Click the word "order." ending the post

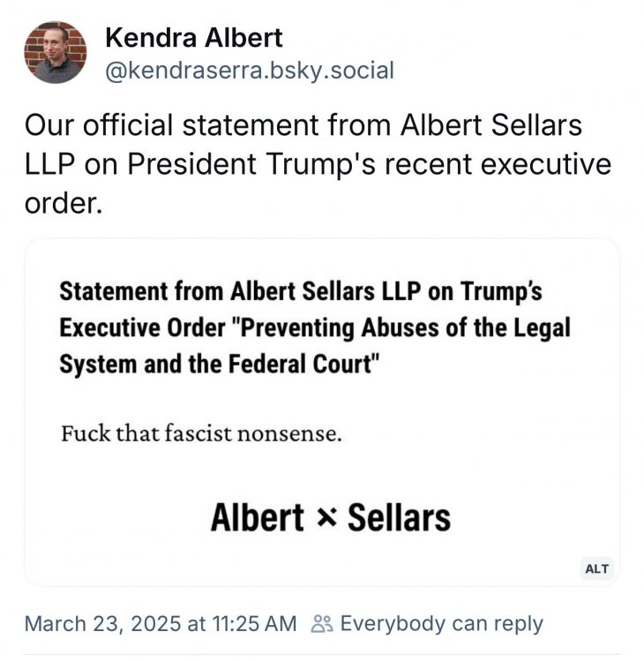click(64, 205)
